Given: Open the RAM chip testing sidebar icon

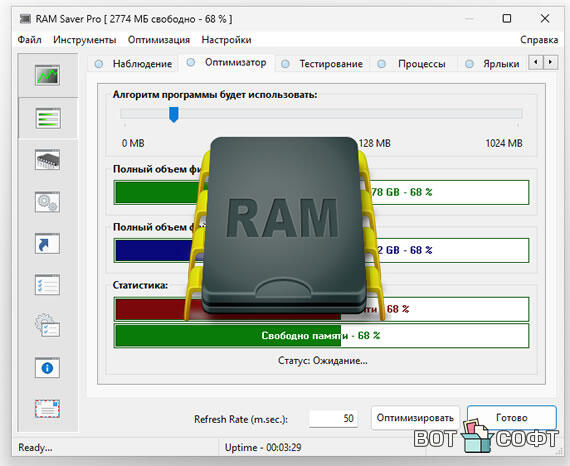Looking at the screenshot, I should coord(47,160).
